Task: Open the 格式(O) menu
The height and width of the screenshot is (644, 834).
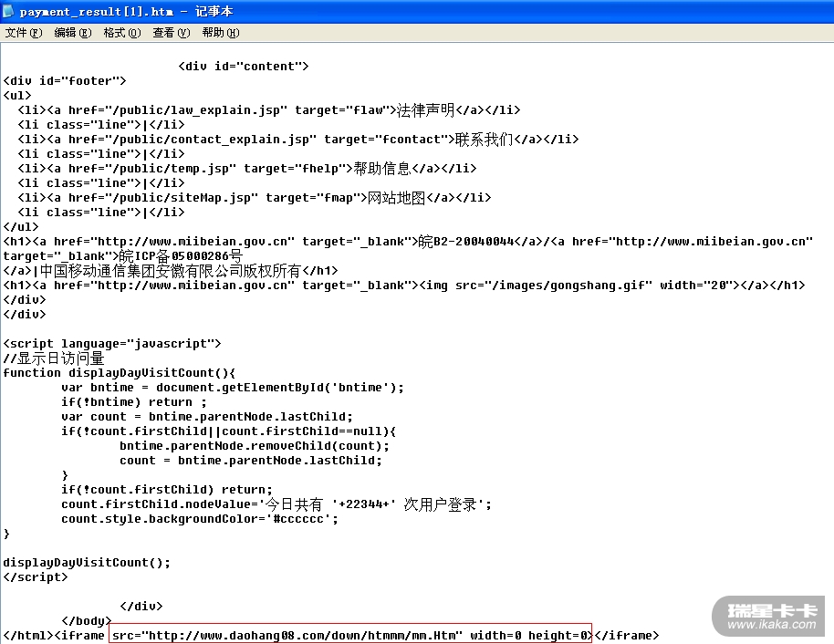Action: (122, 33)
